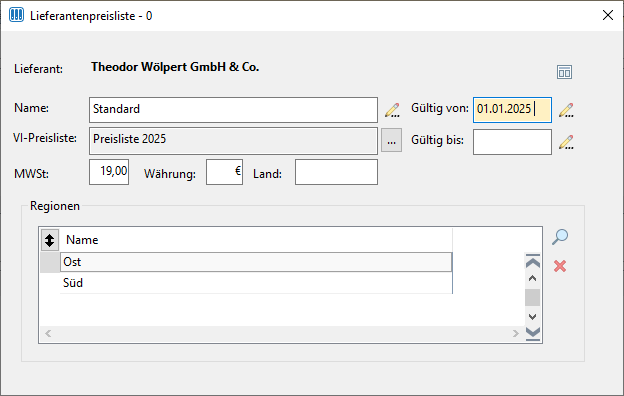Click the Währung field with euro sign
The image size is (624, 396).
click(x=224, y=172)
